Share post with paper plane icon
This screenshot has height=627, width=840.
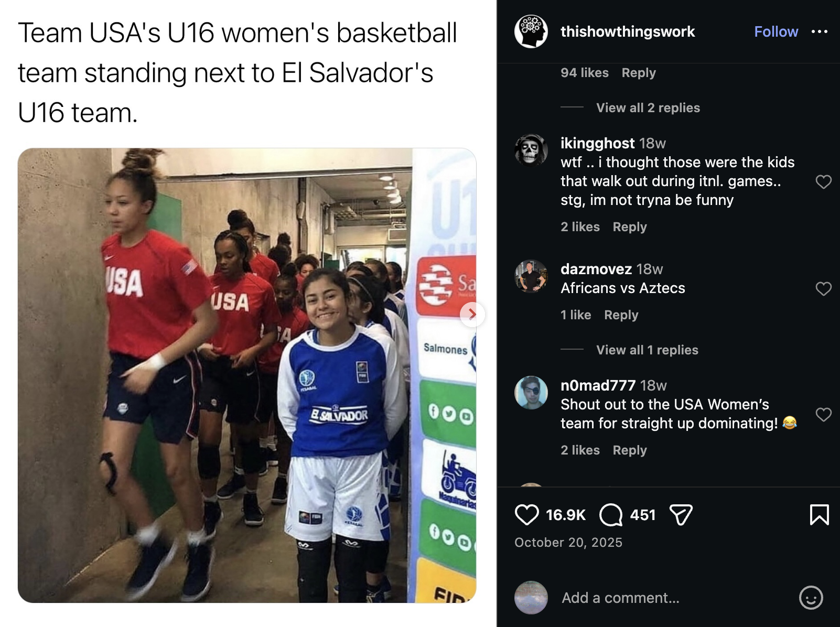(x=681, y=515)
